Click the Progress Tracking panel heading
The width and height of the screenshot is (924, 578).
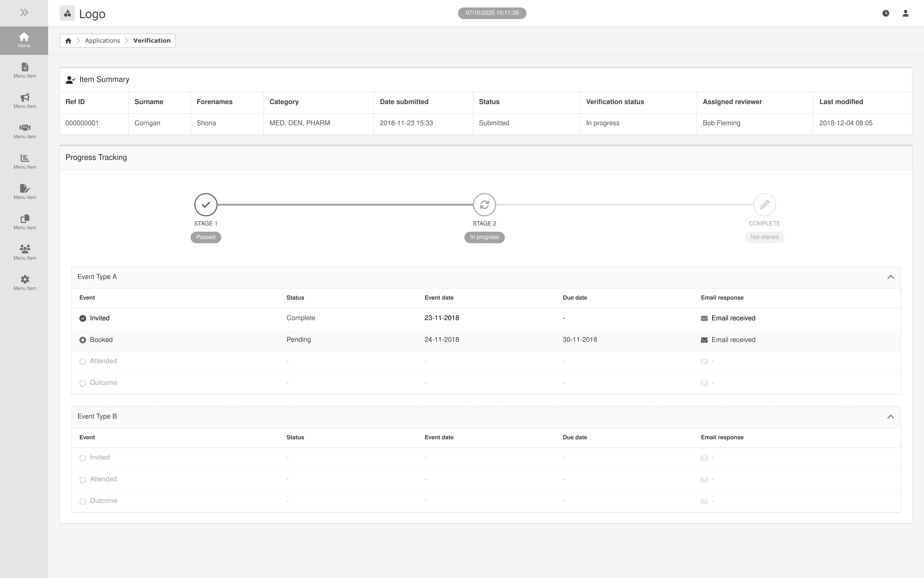coord(96,158)
